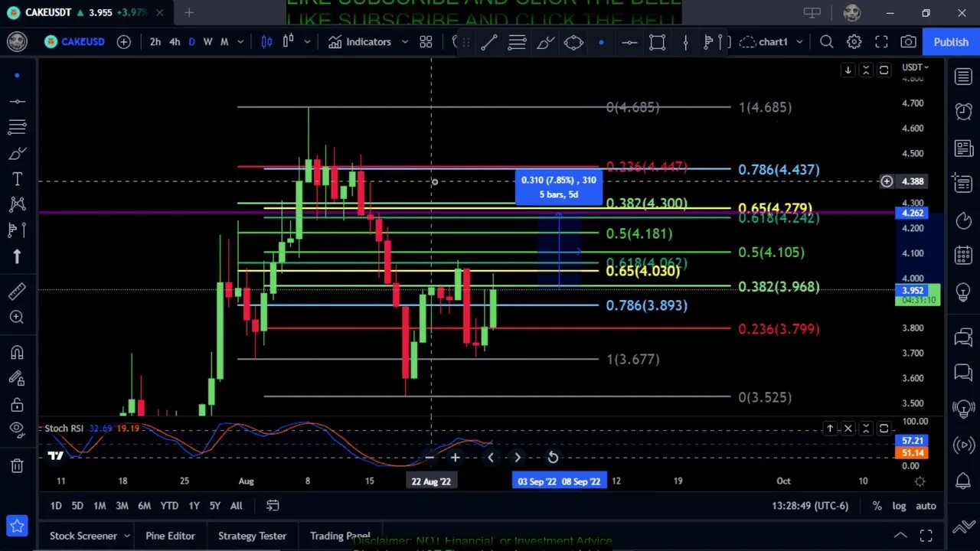Zoom in the chart with plus control
Image resolution: width=980 pixels, height=551 pixels.
pyautogui.click(x=455, y=458)
